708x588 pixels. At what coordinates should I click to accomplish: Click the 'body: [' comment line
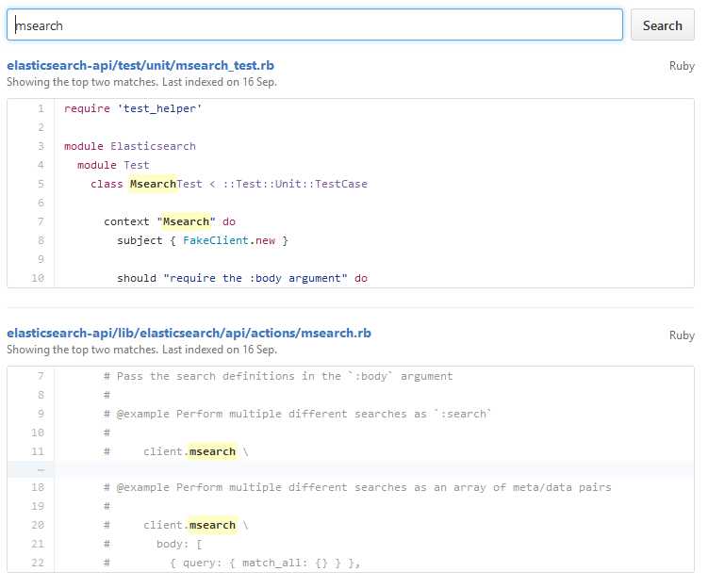tap(179, 545)
